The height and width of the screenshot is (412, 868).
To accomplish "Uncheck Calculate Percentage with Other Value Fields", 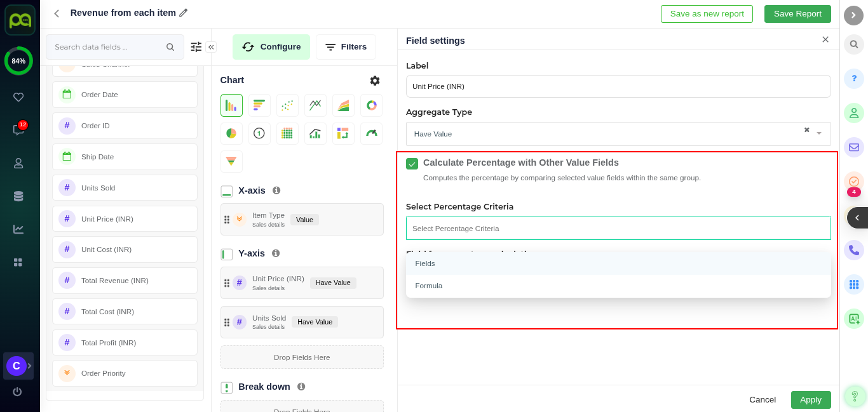I will tap(412, 164).
